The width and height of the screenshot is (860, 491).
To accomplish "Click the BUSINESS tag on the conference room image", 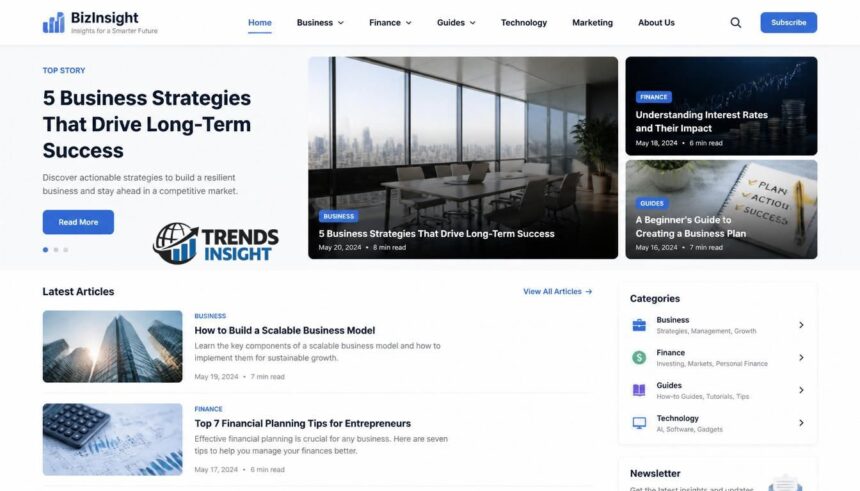I will click(338, 216).
